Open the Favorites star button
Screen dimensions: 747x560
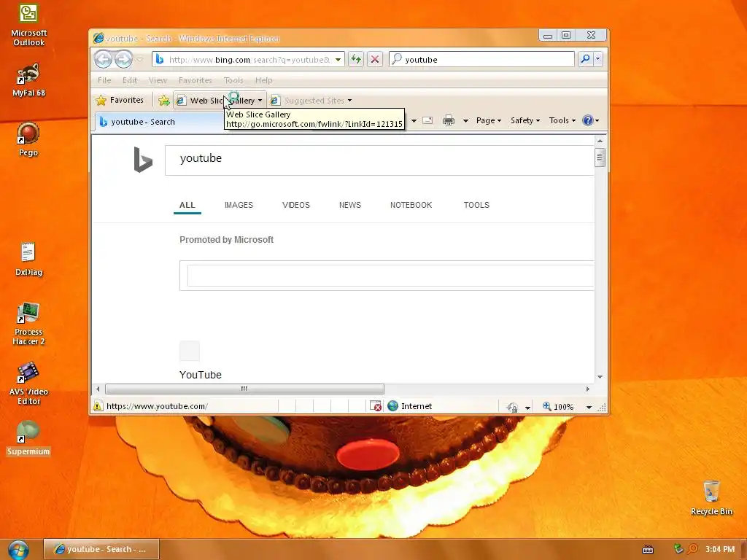point(120,100)
